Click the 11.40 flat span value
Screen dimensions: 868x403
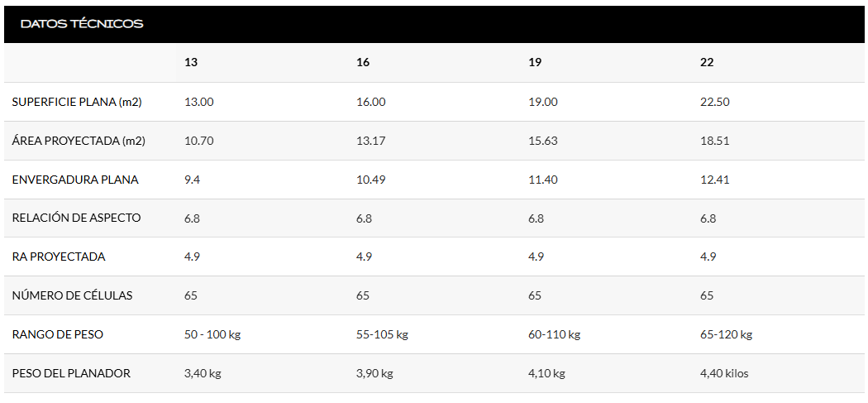[543, 180]
